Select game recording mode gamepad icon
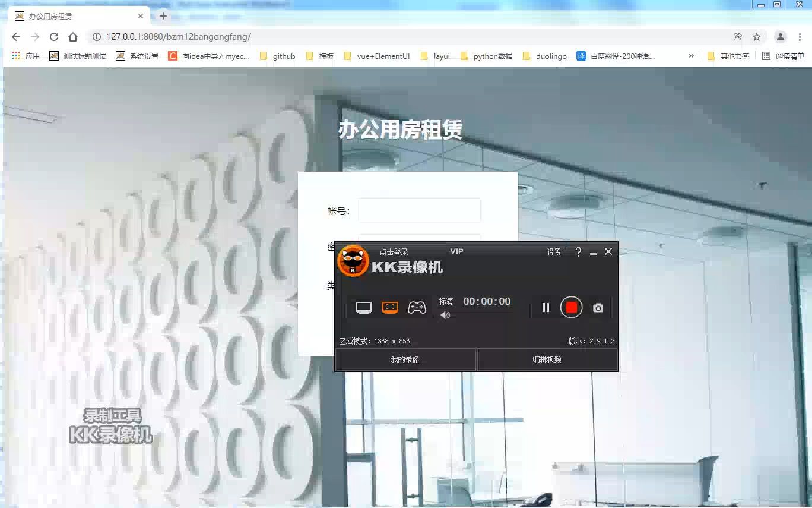The image size is (812, 508). 417,308
